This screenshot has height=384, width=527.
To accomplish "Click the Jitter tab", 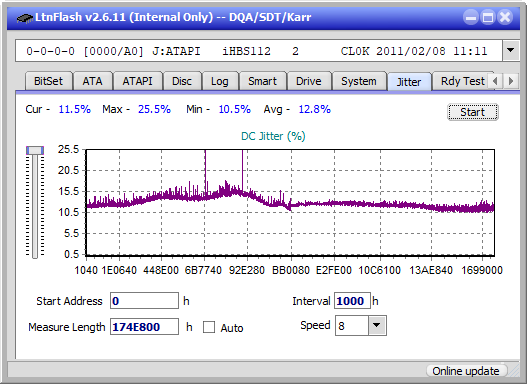I will pyautogui.click(x=409, y=82).
